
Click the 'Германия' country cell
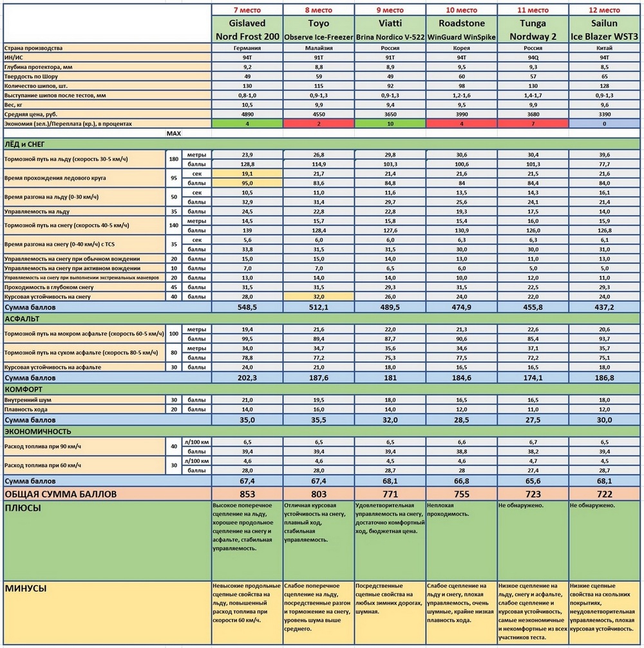pos(247,48)
